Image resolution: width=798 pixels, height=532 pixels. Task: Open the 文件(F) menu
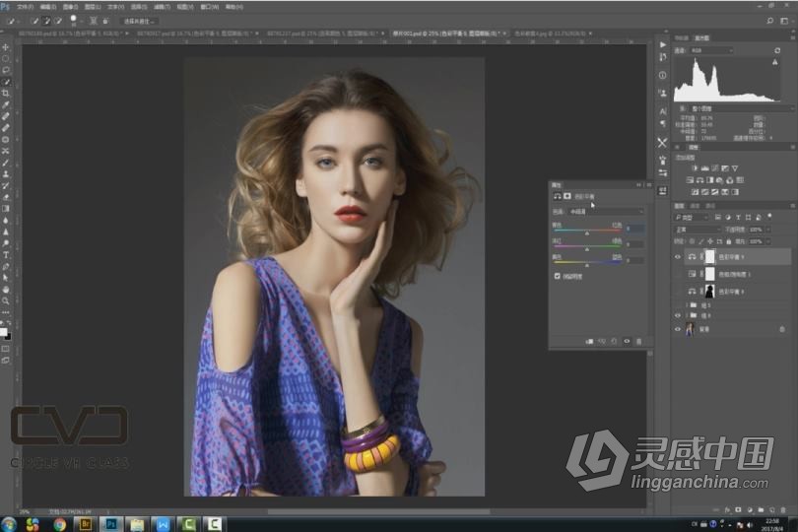25,7
